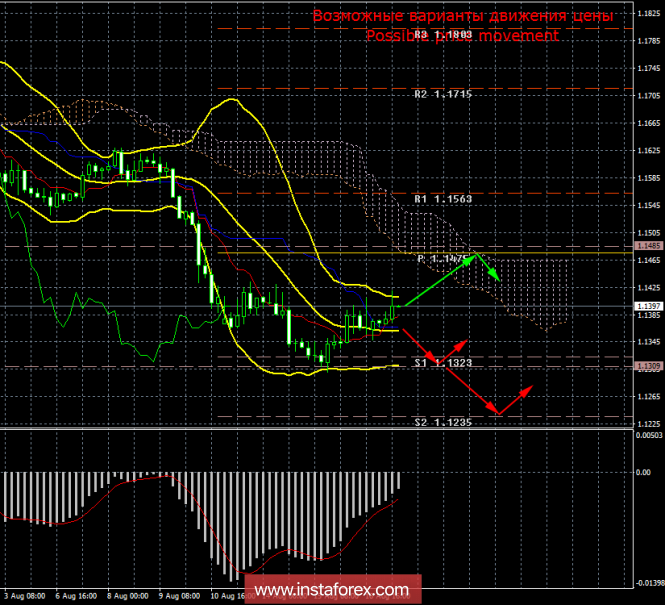Image resolution: width=665 pixels, height=605 pixels.
Task: Select the 1.1309 price tag on axis
Action: click(x=646, y=367)
